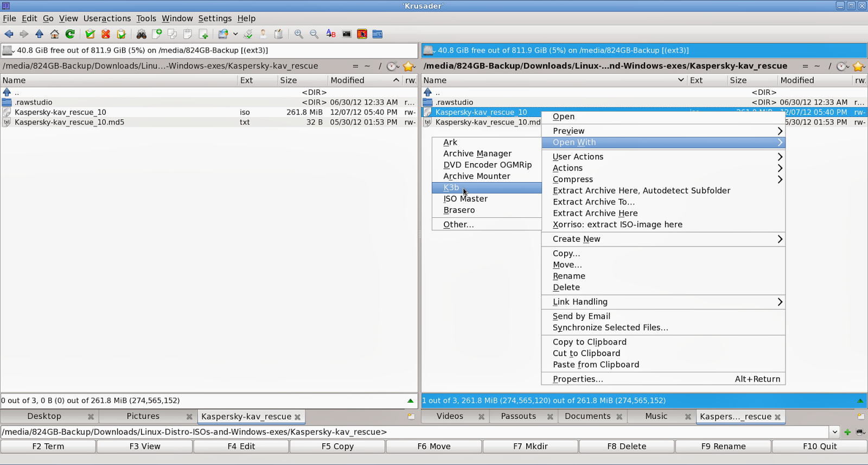This screenshot has height=465, width=868.
Task: Click the trash bin toolbar icon
Action: click(278, 34)
